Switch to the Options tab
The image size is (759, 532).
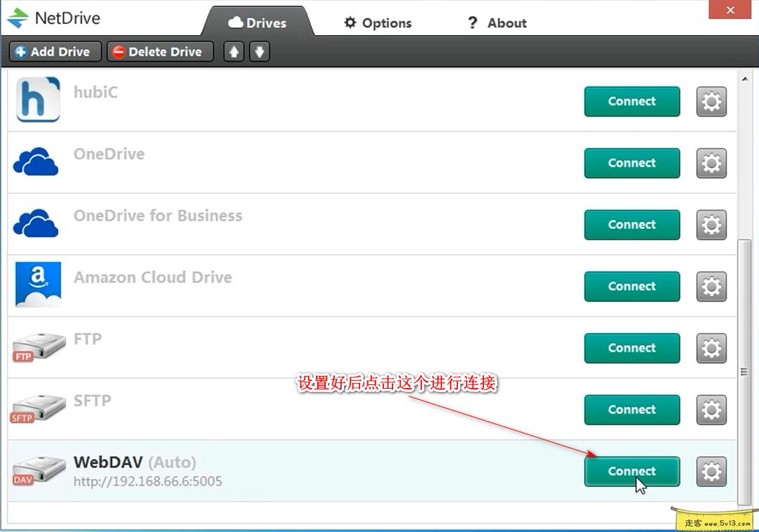(378, 23)
